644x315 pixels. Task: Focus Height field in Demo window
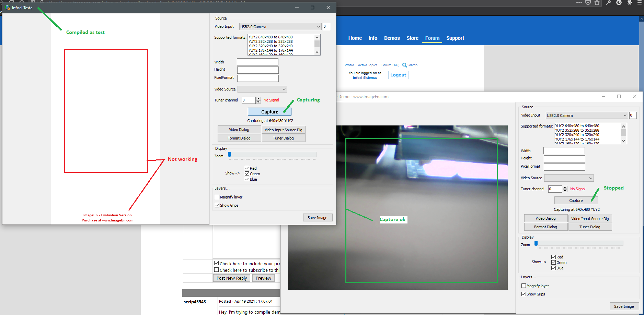(564, 159)
